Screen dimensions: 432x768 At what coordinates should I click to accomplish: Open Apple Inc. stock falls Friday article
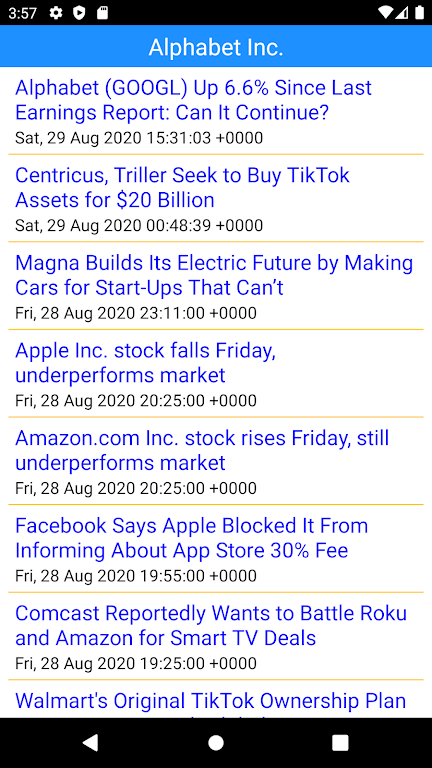pyautogui.click(x=216, y=374)
